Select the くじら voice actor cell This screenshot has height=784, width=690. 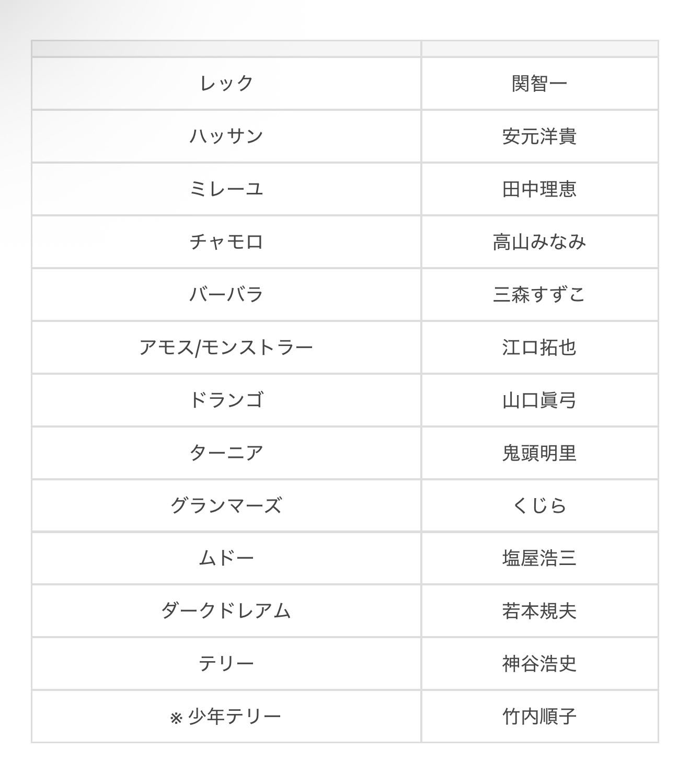pos(539,506)
